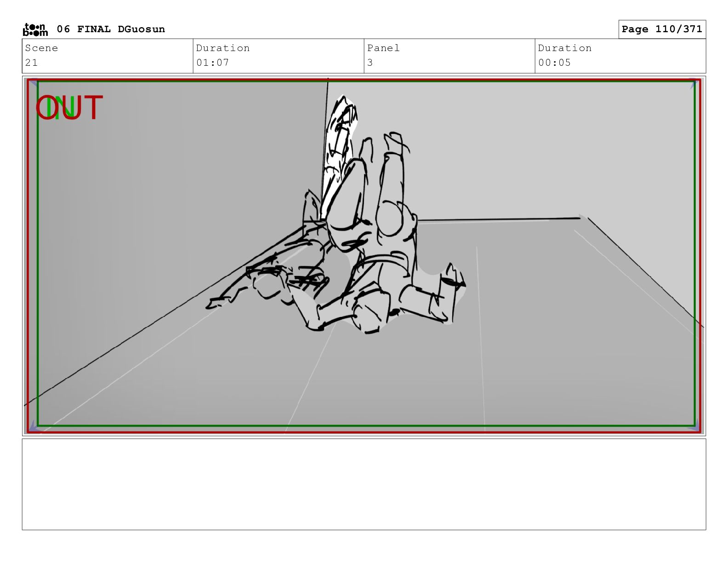
Task: Click the 'Page 110/371' box
Action: click(x=662, y=29)
